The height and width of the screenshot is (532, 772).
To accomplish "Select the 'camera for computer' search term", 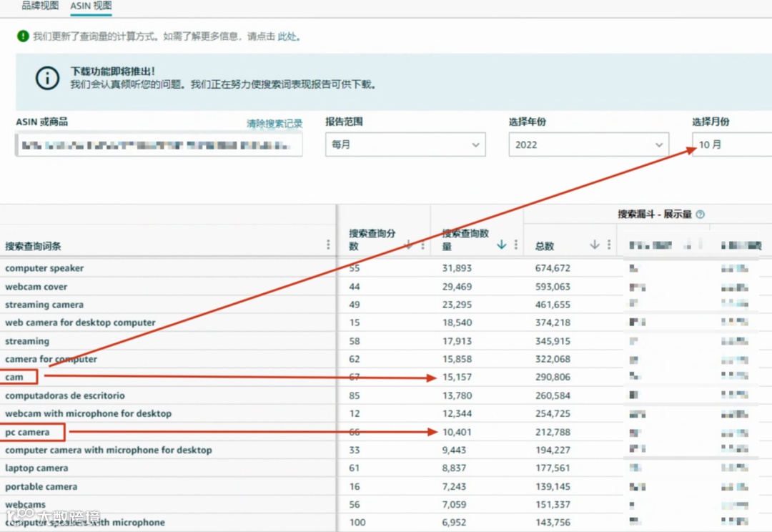I will (x=51, y=359).
